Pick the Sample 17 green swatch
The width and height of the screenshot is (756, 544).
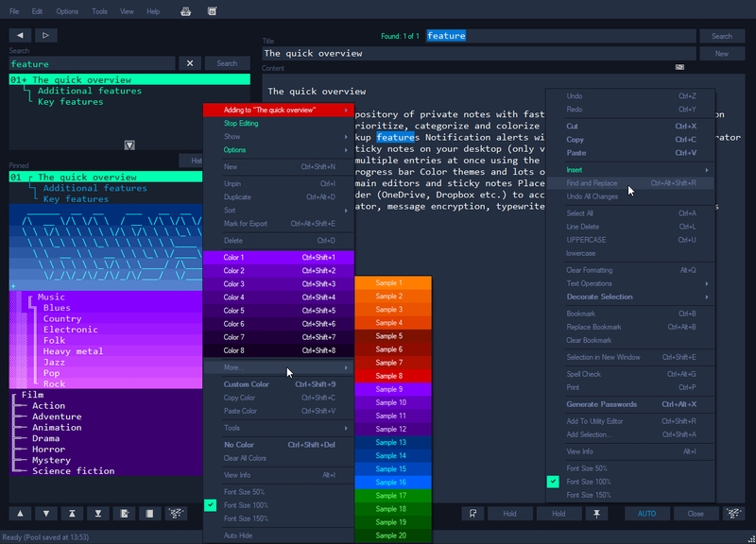click(393, 495)
